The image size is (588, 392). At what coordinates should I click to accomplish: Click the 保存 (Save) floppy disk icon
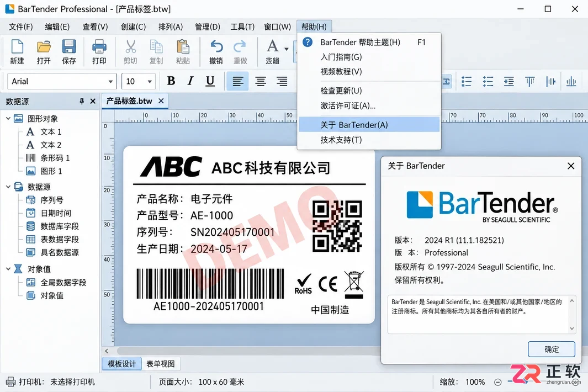[x=69, y=47]
